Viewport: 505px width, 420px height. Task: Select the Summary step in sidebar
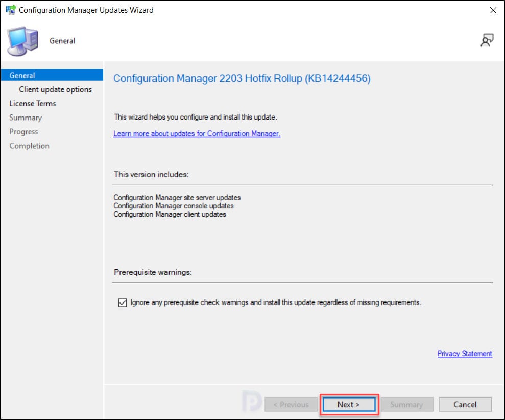pyautogui.click(x=26, y=118)
